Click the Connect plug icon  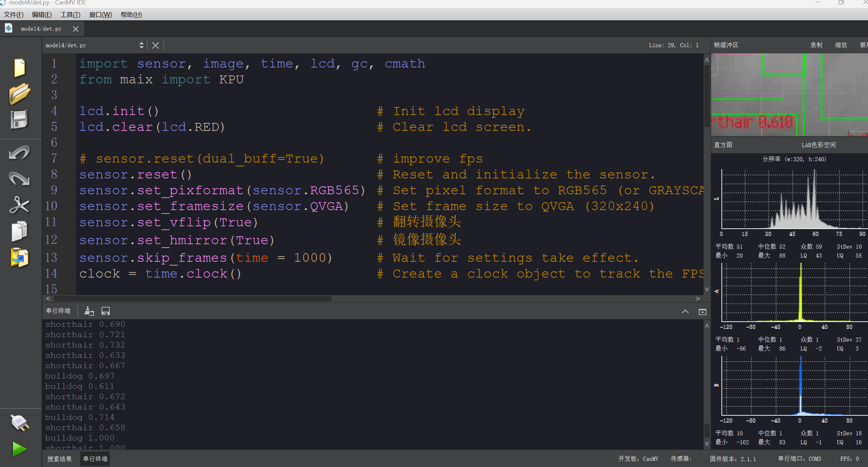pyautogui.click(x=20, y=423)
